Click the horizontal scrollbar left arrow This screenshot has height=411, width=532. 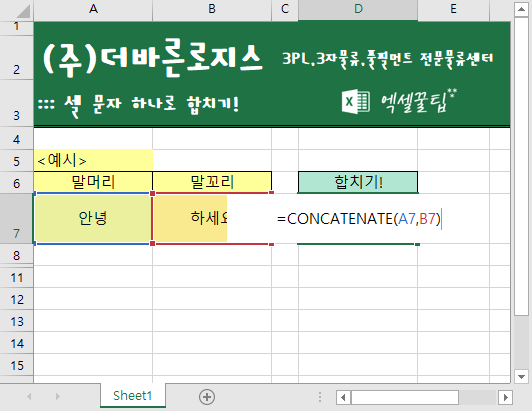pyautogui.click(x=343, y=397)
